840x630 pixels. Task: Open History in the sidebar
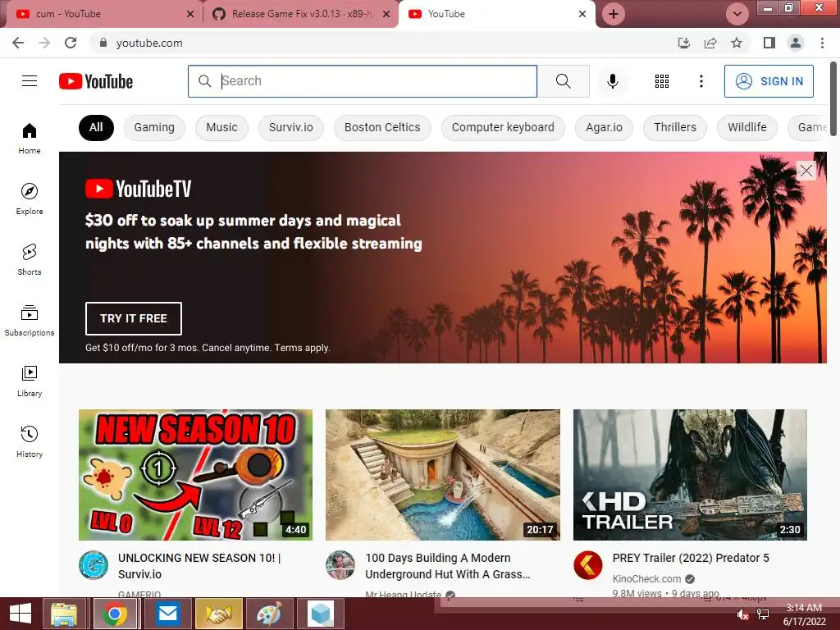[30, 441]
